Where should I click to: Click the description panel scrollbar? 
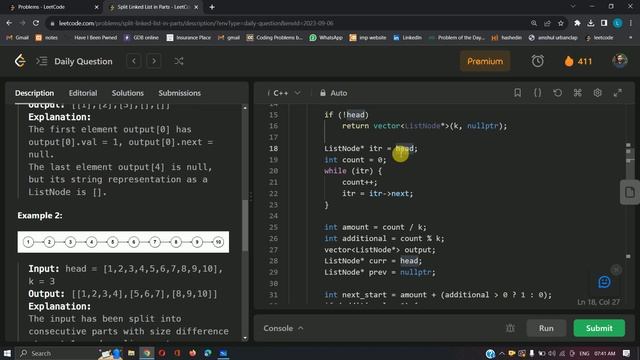point(245,225)
